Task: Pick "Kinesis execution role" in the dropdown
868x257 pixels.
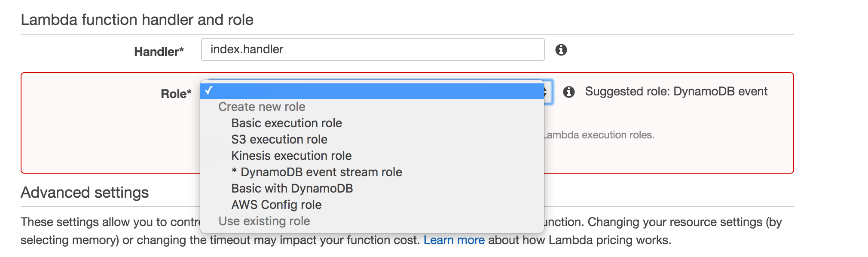Action: 291,156
